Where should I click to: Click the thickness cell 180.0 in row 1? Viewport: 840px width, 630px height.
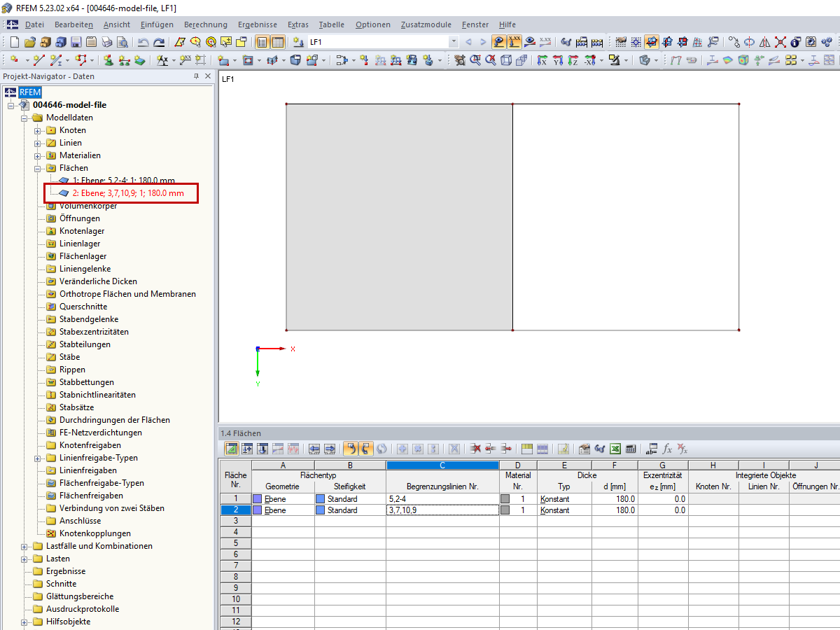[615, 499]
